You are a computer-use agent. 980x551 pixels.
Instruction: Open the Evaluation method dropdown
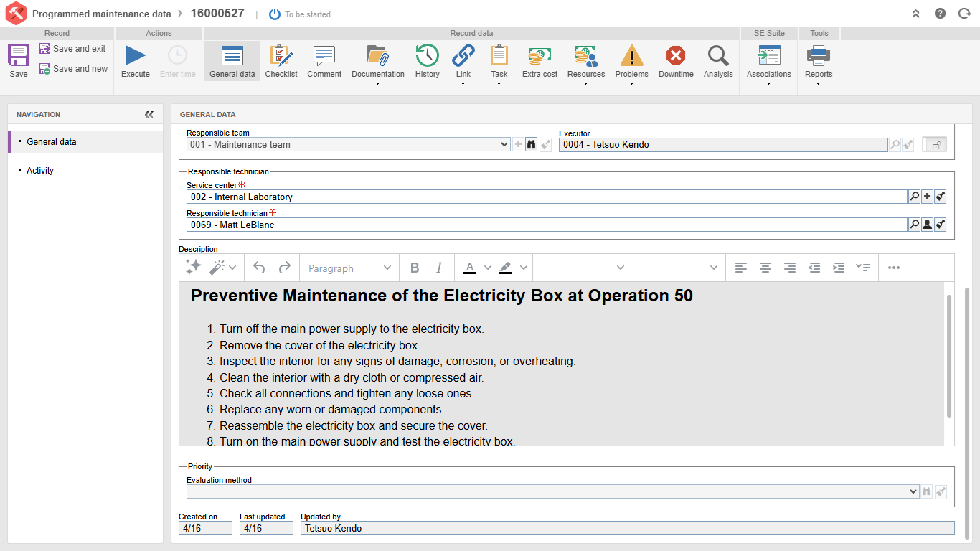[x=553, y=491]
